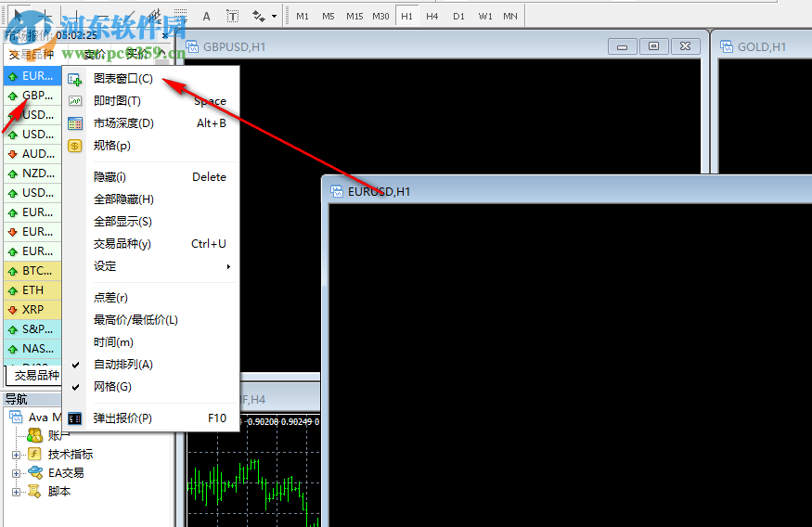Switch chart to H4 timeframe
Image resolution: width=812 pixels, height=527 pixels.
pyautogui.click(x=432, y=16)
